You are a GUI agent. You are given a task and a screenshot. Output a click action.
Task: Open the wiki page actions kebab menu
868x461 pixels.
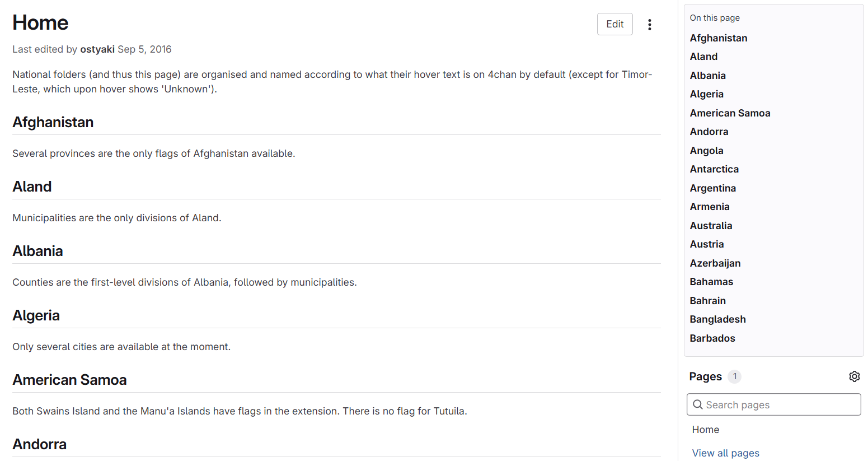(x=649, y=24)
